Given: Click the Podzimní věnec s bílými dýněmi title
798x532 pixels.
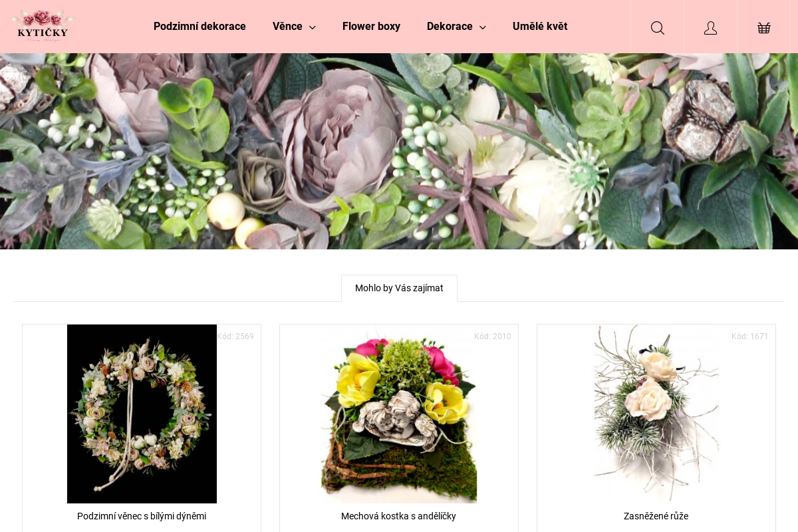Looking at the screenshot, I should 142,516.
